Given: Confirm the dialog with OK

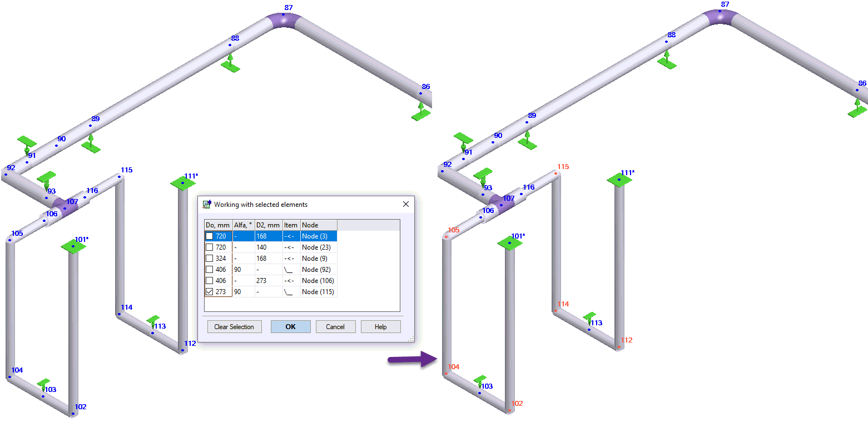Looking at the screenshot, I should click(290, 327).
